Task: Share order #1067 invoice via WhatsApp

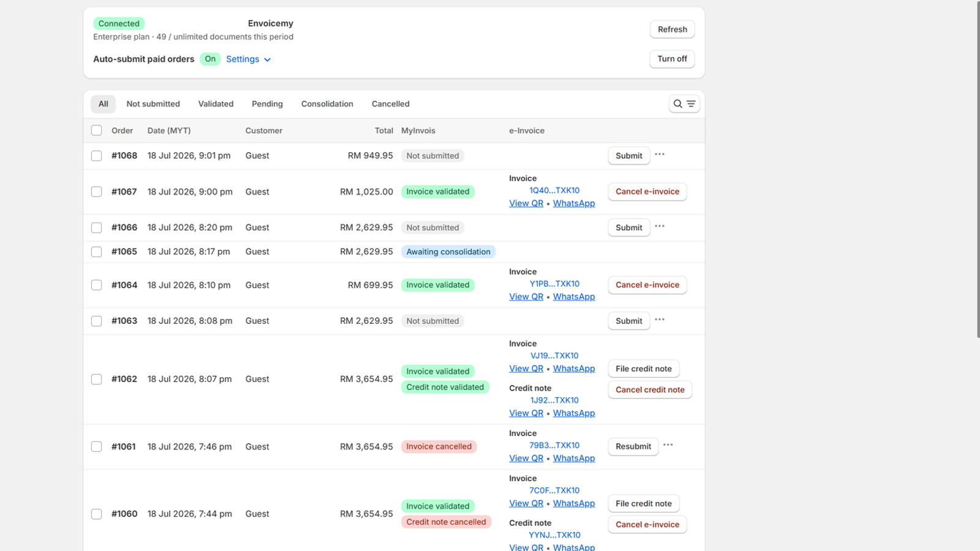Action: click(x=574, y=203)
